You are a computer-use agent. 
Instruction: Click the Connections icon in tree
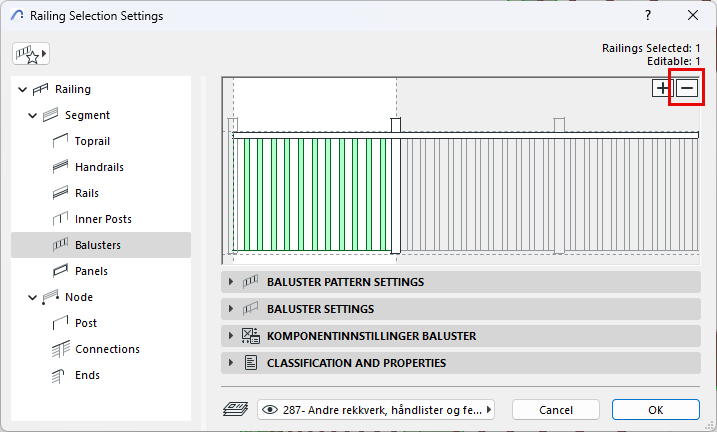point(60,349)
